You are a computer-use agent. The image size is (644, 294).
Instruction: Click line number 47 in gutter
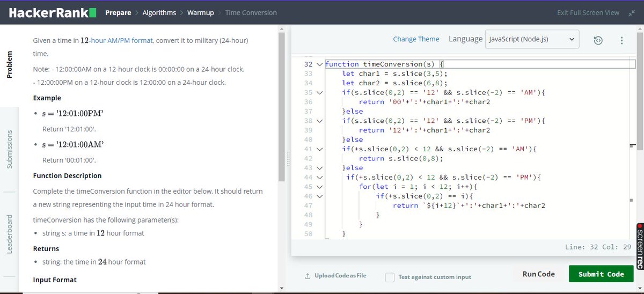click(x=308, y=205)
